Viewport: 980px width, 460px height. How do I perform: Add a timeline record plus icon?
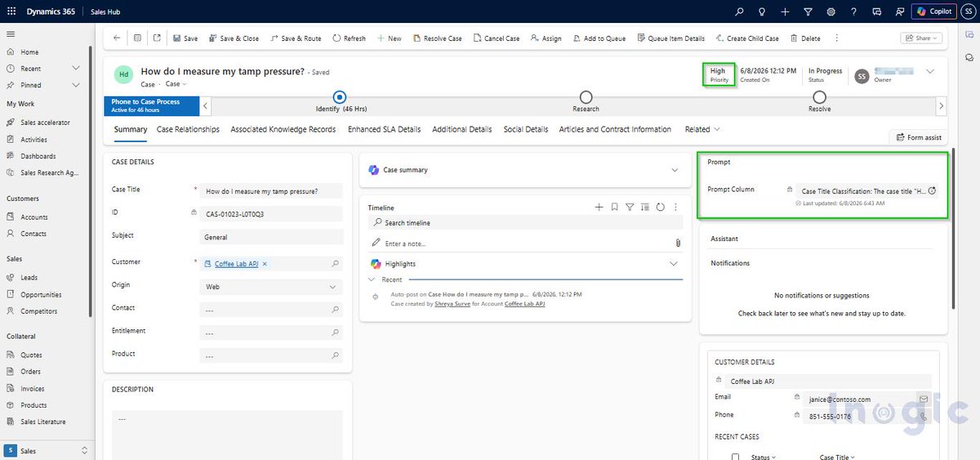point(599,208)
